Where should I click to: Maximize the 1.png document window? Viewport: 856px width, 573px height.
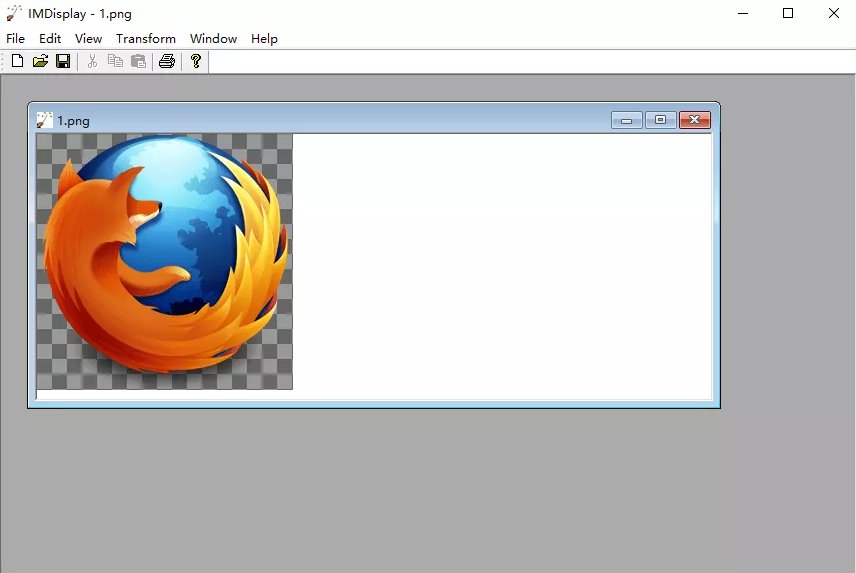click(x=660, y=120)
